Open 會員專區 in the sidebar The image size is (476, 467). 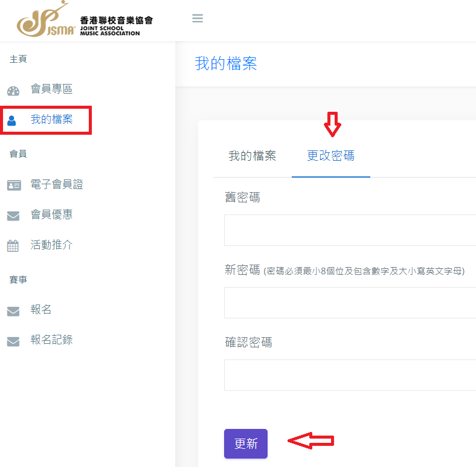tap(51, 89)
